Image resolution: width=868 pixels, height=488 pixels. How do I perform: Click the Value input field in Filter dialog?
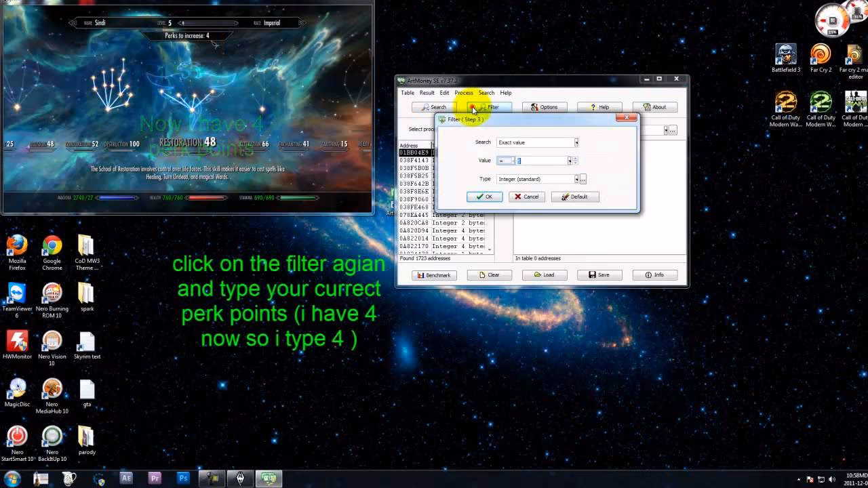point(541,161)
